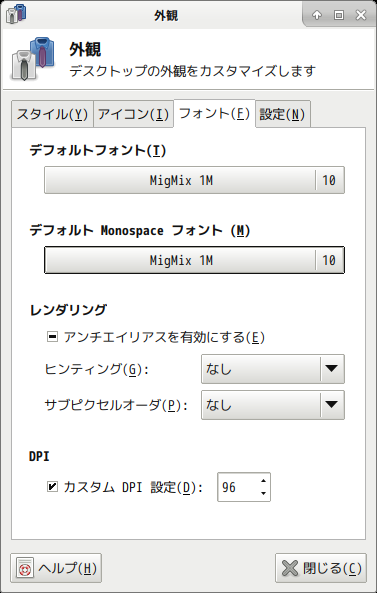Open the サブピクセルオーダ dropdown
Screen dimensions: 377x593
(x=273, y=405)
